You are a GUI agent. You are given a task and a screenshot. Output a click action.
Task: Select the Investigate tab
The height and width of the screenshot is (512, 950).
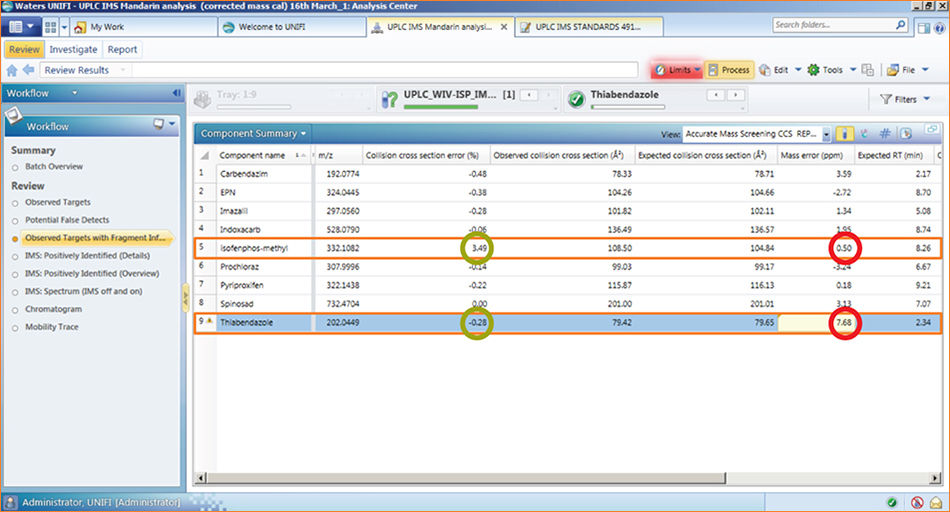pyautogui.click(x=73, y=50)
